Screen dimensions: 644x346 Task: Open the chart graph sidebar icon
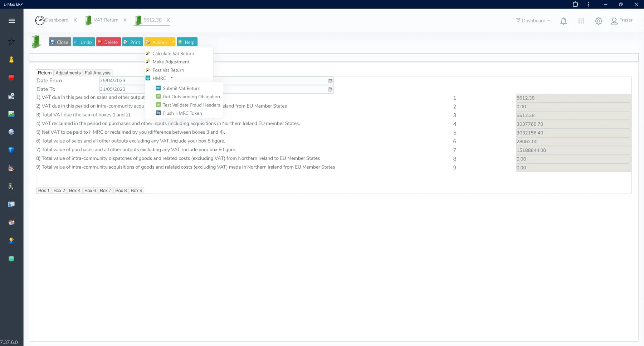point(11,114)
